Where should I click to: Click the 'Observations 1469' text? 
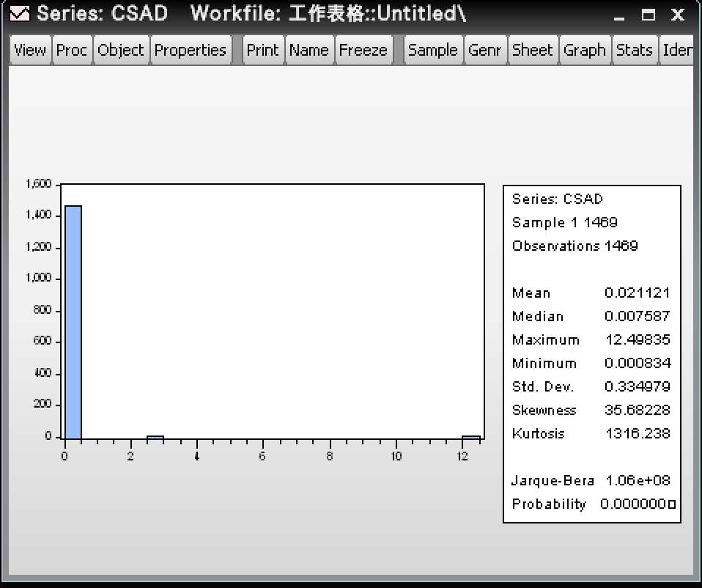coord(574,246)
